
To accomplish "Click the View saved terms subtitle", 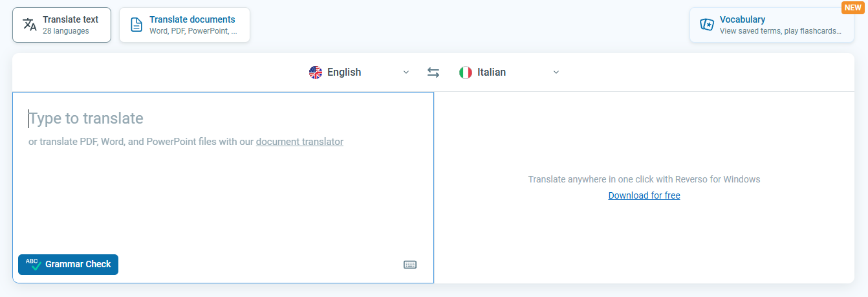I will pyautogui.click(x=781, y=31).
